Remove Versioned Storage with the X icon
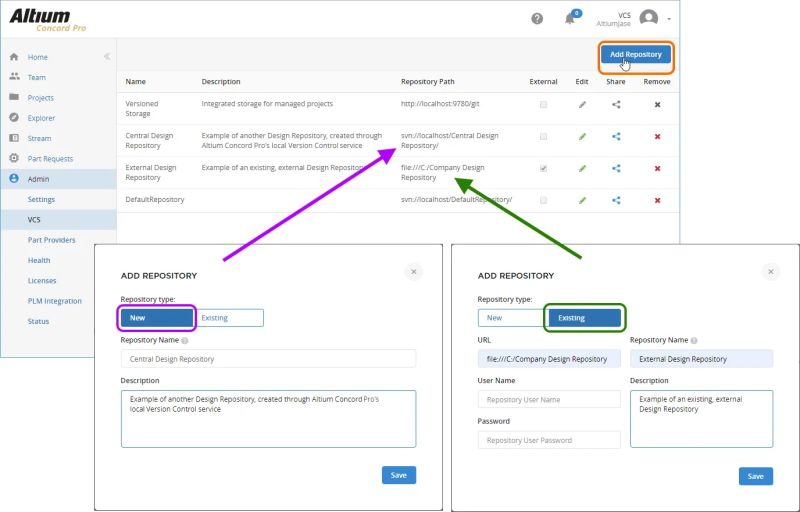The height and width of the screenshot is (512, 800). coord(657,105)
